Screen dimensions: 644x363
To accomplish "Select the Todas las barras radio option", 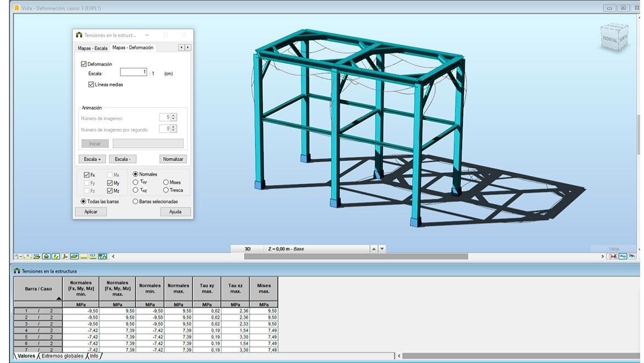I will [x=84, y=201].
